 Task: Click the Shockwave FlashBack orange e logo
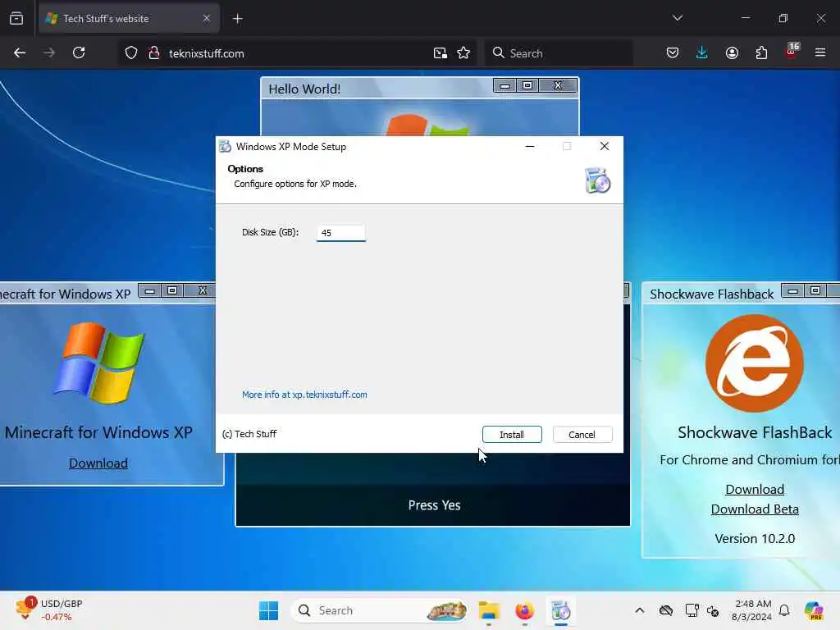coord(755,363)
